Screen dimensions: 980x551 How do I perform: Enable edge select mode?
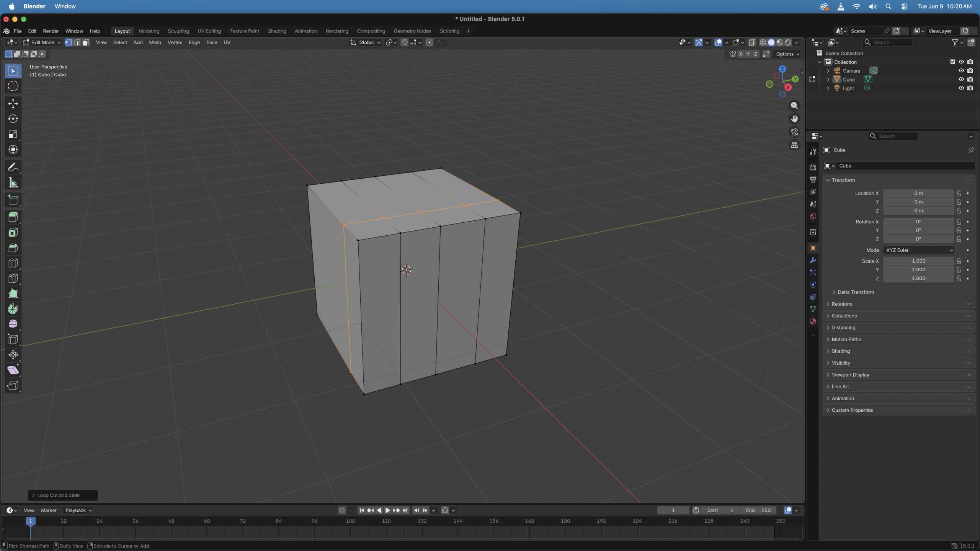(x=77, y=42)
